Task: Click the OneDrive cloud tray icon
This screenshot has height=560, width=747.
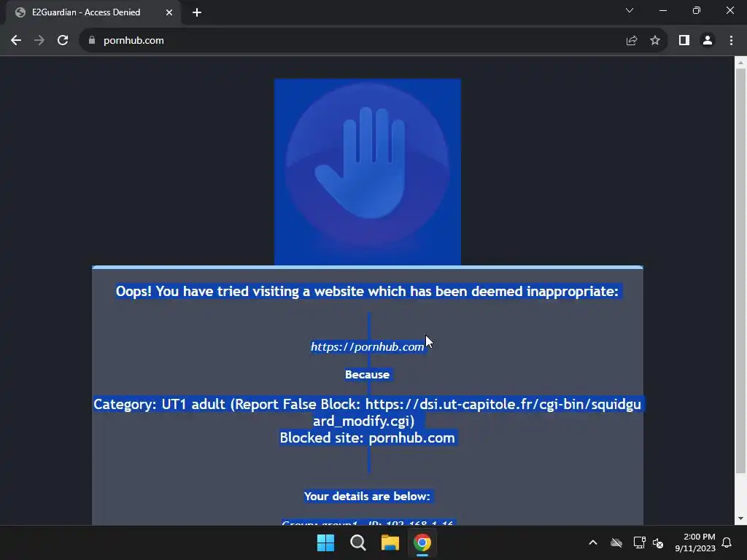Action: pos(616,542)
